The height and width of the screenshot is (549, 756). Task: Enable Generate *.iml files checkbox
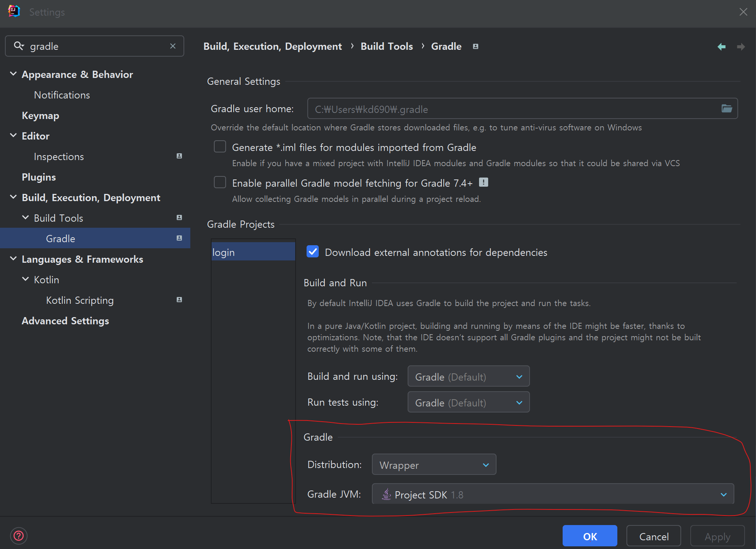coord(220,147)
